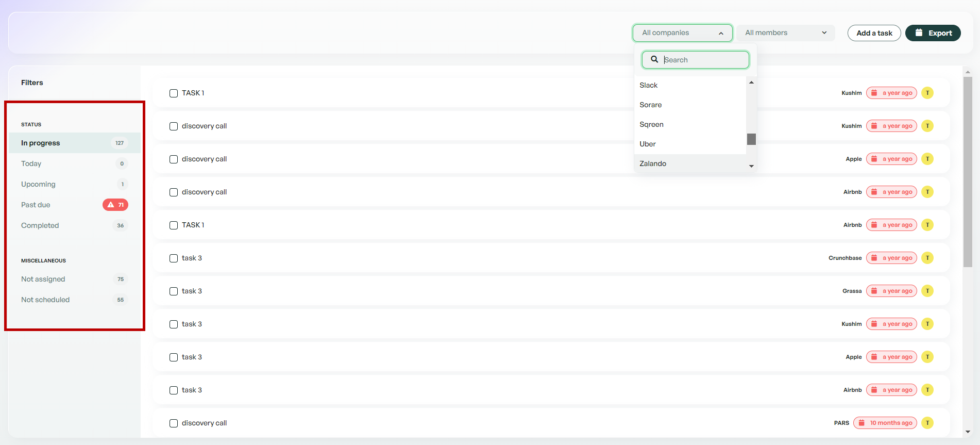Click calendar icon on PARS task date
Screen dimensions: 980x445
coord(861,423)
